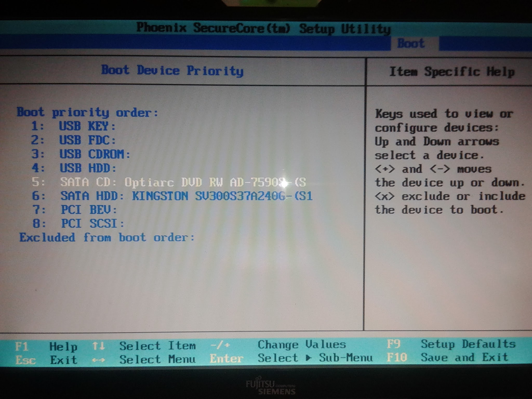Click the Sub-Menu triangle arrow
The width and height of the screenshot is (532, 399).
coord(308,358)
